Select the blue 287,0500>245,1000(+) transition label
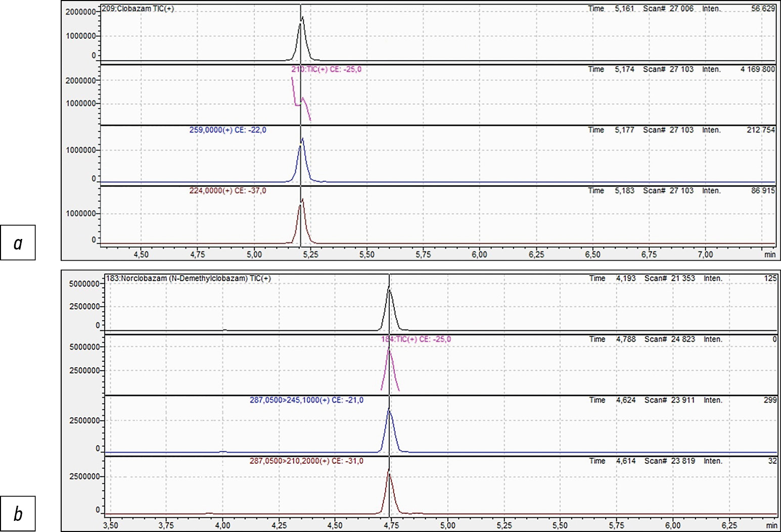The width and height of the screenshot is (781, 532). tap(306, 400)
